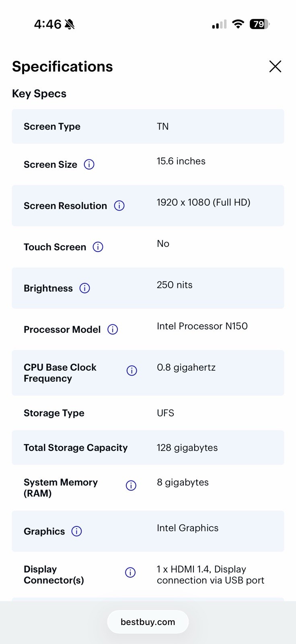Close the Specifications panel with the X
Screen dimensions: 296x644
(275, 66)
